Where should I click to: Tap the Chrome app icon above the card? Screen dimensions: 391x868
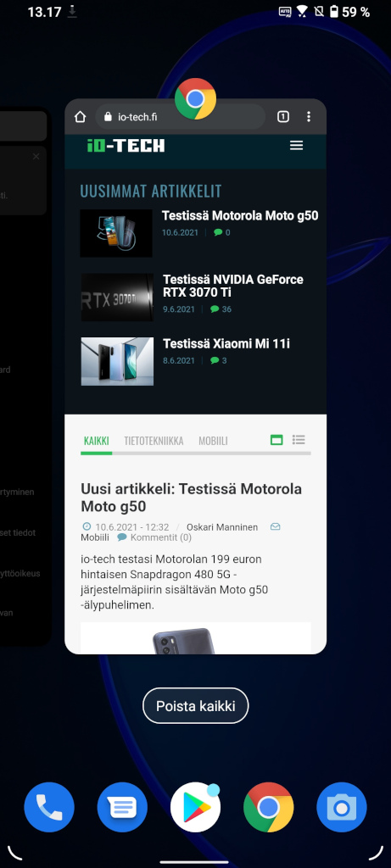tap(195, 98)
